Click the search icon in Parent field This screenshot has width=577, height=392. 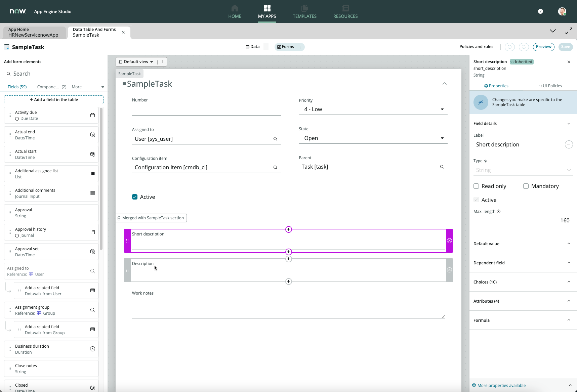(442, 167)
